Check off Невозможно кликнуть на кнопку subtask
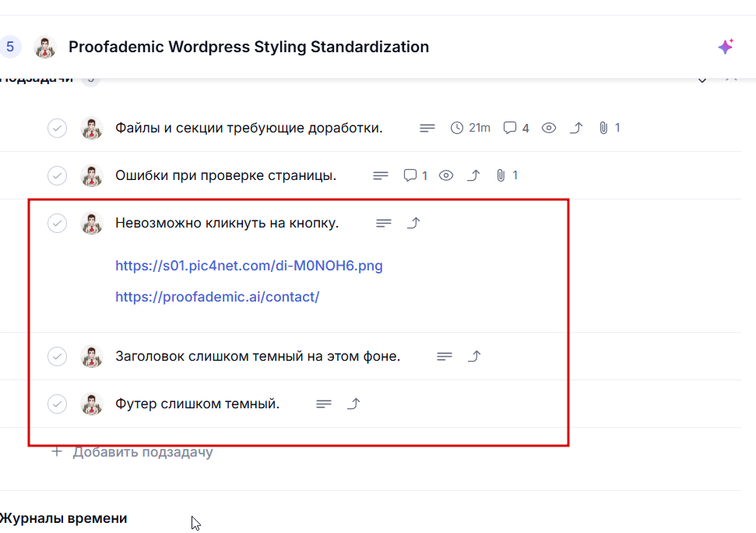Image resolution: width=756 pixels, height=533 pixels. pos(57,223)
